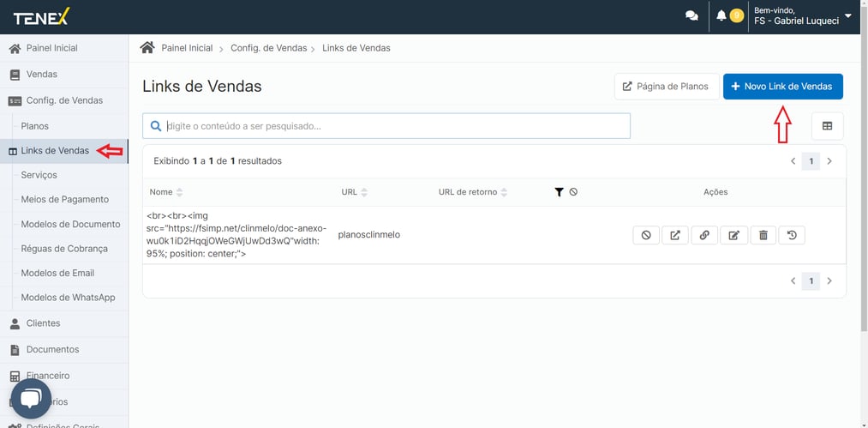Open Modelos de WhatsApp sidebar item
Screen dimensions: 868x428
click(68, 297)
